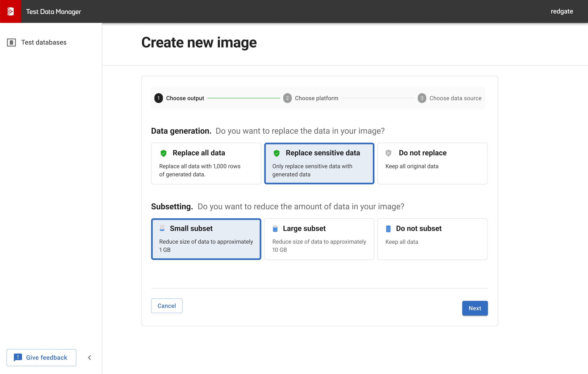Click the Data generation heading
The height and width of the screenshot is (374, 588).
pos(181,131)
